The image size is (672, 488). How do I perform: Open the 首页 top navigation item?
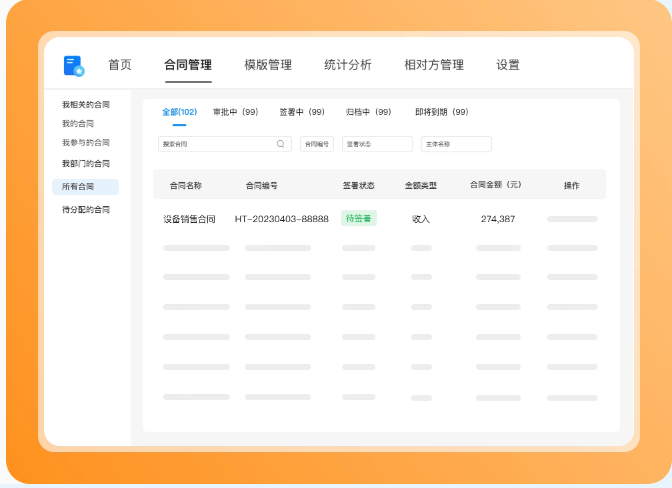(x=120, y=65)
